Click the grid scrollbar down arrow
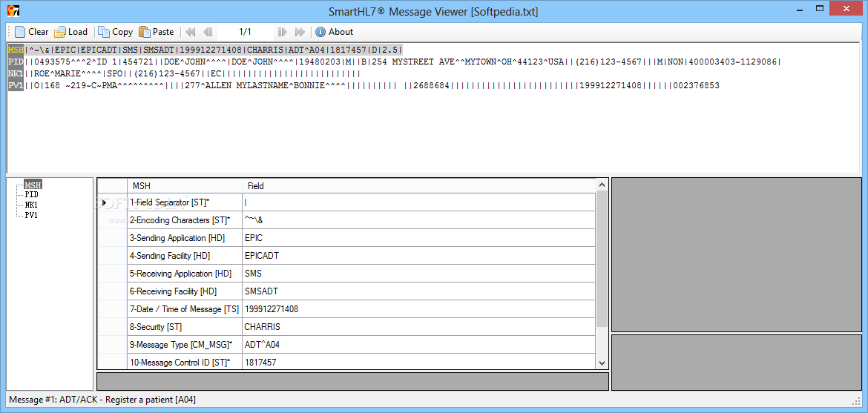The width and height of the screenshot is (868, 413). click(602, 363)
